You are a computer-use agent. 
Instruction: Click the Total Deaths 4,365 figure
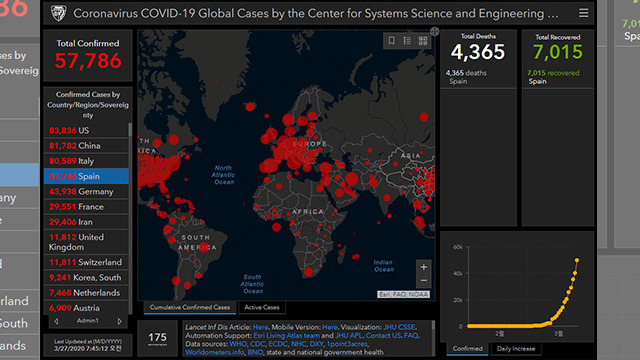click(x=478, y=52)
